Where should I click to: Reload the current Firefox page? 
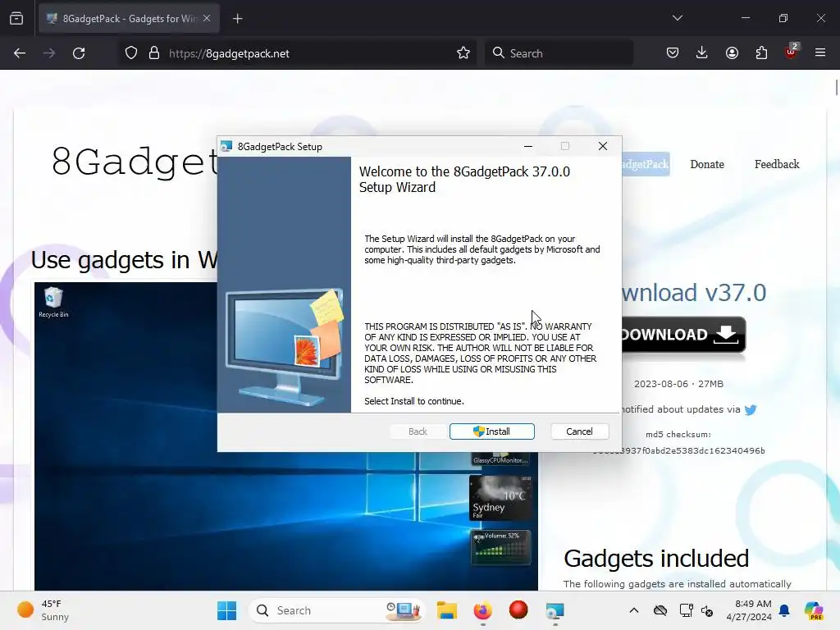pyautogui.click(x=79, y=53)
